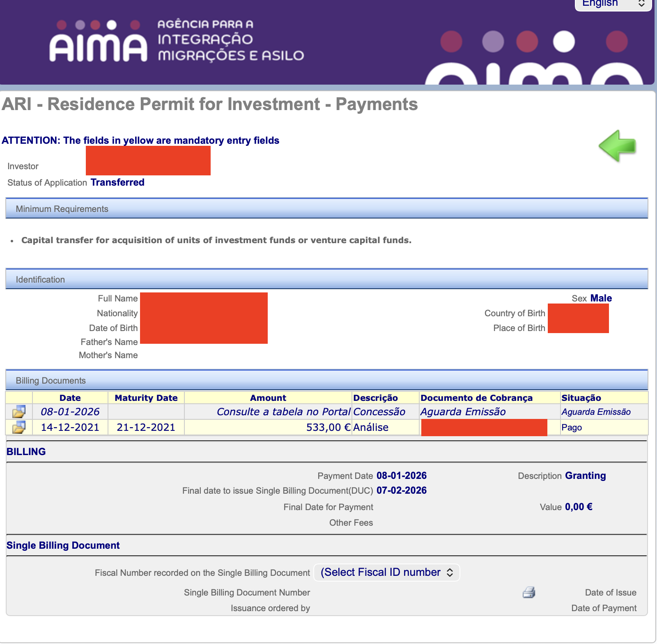Viewport: 657px width, 644px height.
Task: Click the Amount column header
Action: pos(268,398)
